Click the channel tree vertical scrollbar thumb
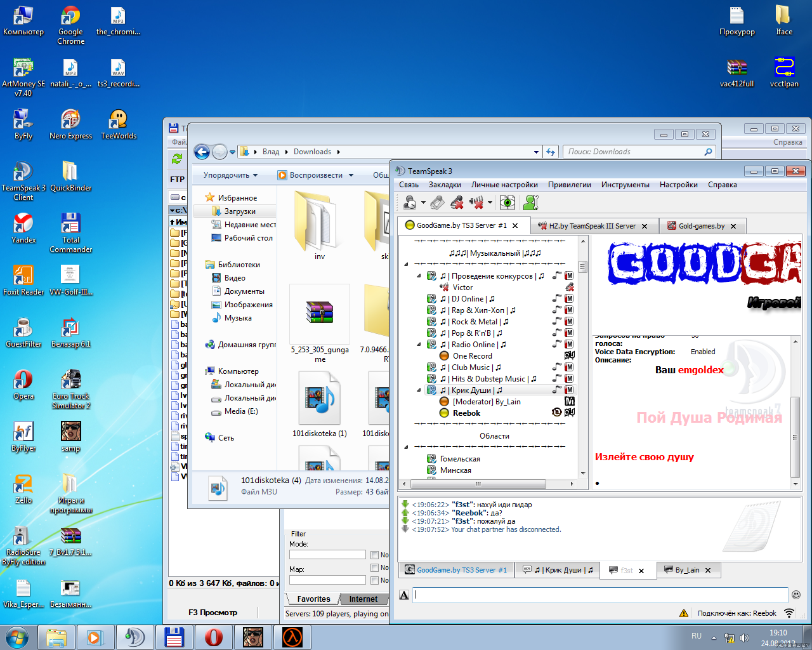The width and height of the screenshot is (812, 650). point(582,267)
